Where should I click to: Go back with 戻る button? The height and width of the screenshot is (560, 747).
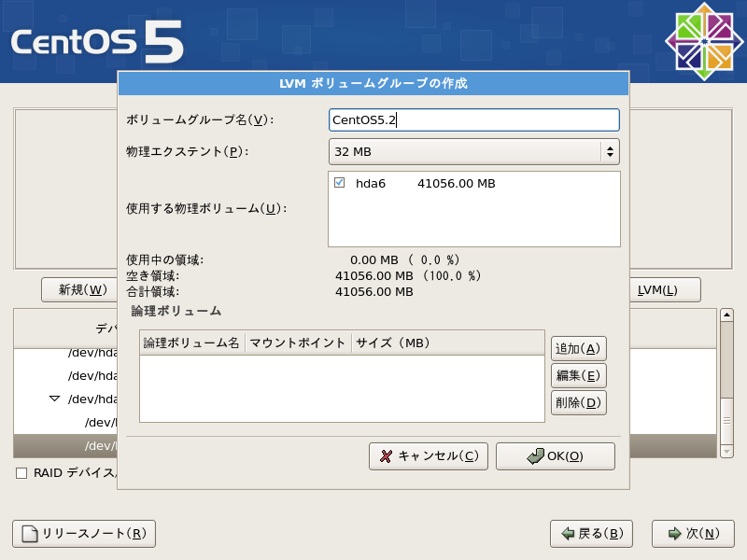(x=591, y=534)
